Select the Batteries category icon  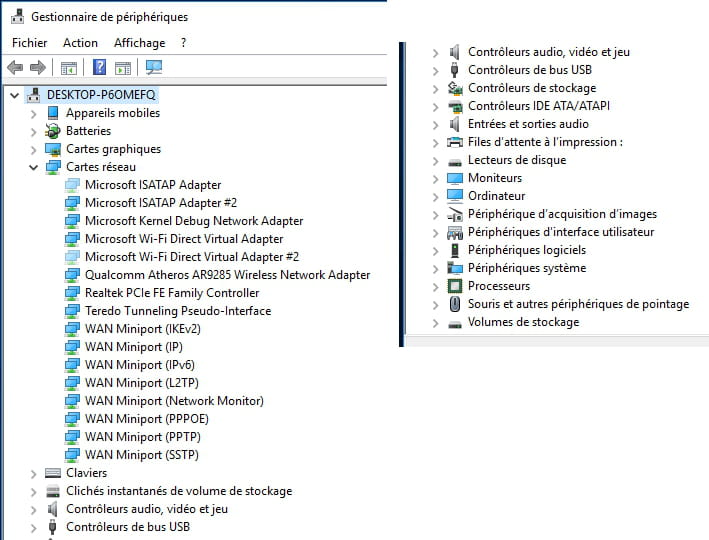point(53,131)
